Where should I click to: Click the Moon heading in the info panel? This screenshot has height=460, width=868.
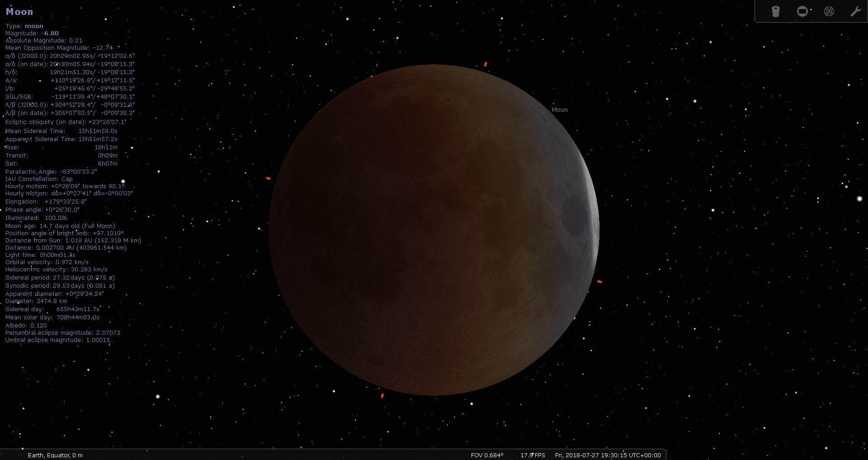click(19, 11)
